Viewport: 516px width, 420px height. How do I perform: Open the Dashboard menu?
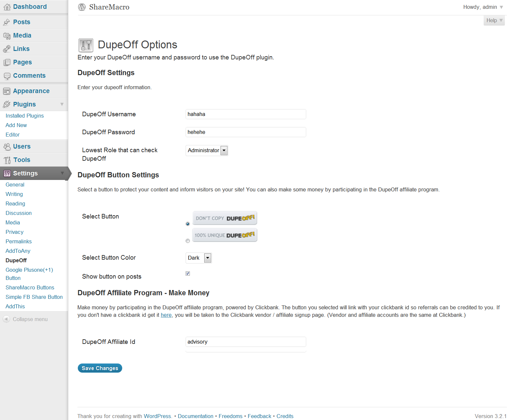tap(30, 7)
